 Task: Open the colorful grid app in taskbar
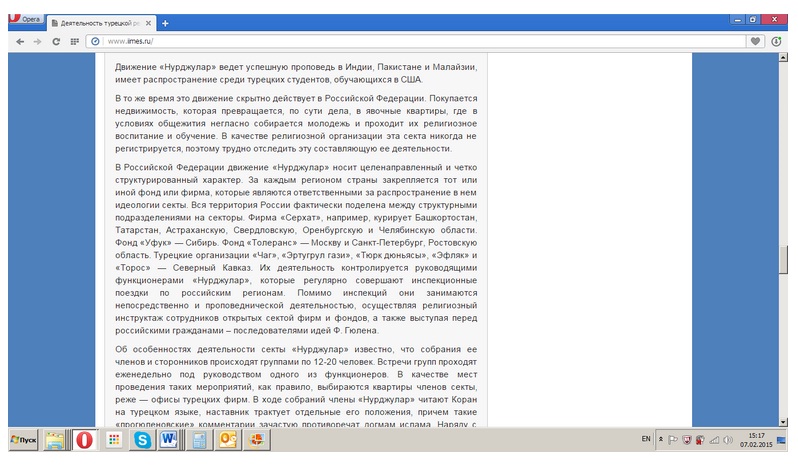(x=114, y=440)
